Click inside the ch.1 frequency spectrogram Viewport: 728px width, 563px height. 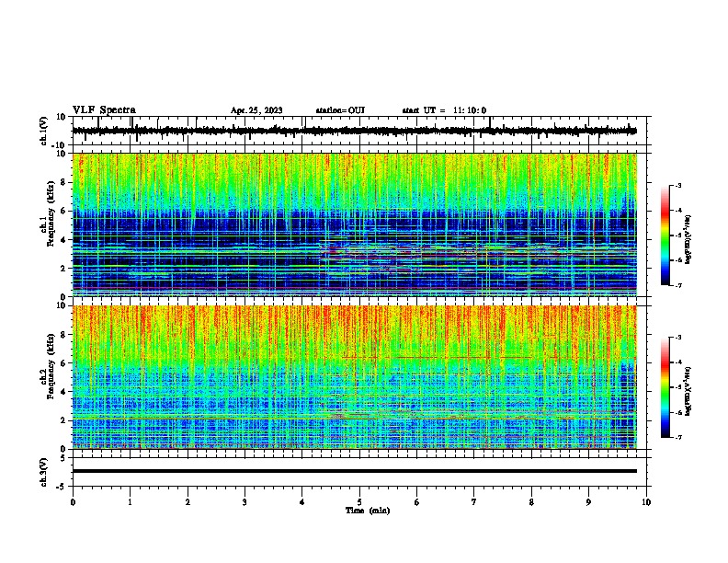pyautogui.click(x=354, y=224)
